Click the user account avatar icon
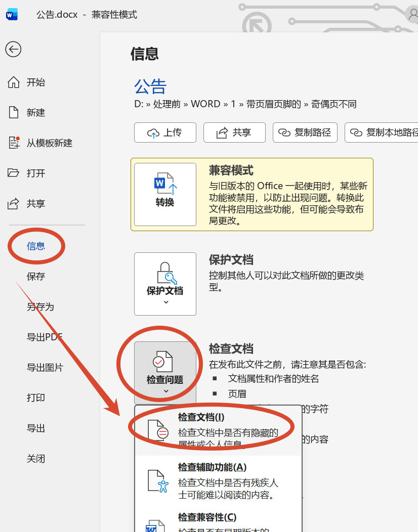This screenshot has height=532, width=418. coord(412,14)
